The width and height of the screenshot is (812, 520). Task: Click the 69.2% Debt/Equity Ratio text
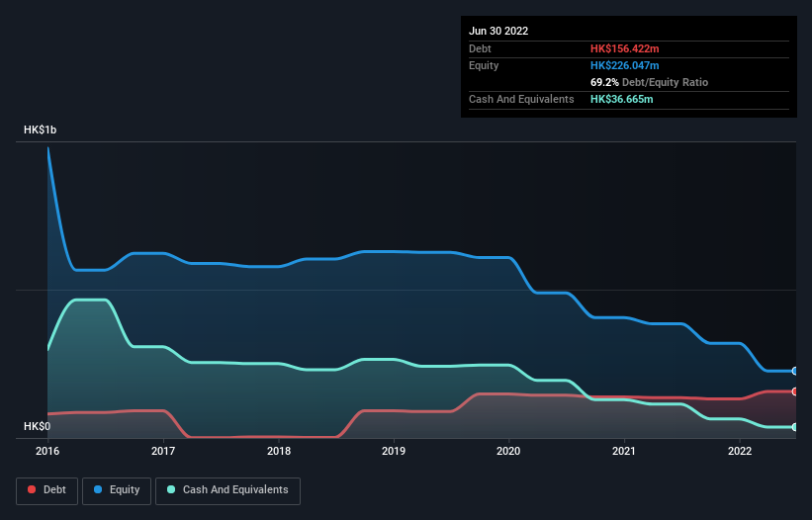point(650,82)
